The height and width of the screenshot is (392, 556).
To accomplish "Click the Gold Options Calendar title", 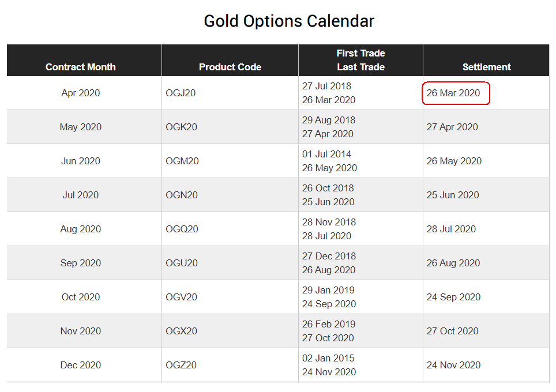I will click(289, 21).
